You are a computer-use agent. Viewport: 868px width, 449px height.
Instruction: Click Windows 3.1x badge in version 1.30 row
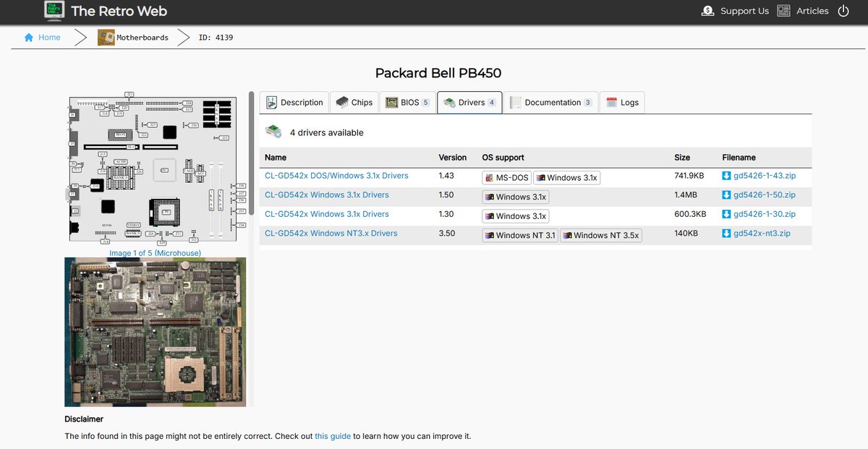(x=515, y=216)
